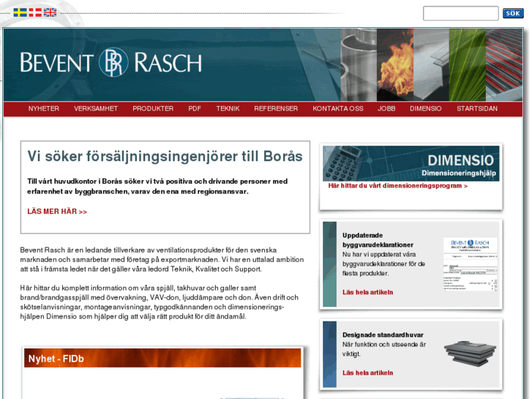This screenshot has width=532, height=399.
Task: Click the Uppdaterade byggvarudeklarationer heading
Action: (x=378, y=240)
